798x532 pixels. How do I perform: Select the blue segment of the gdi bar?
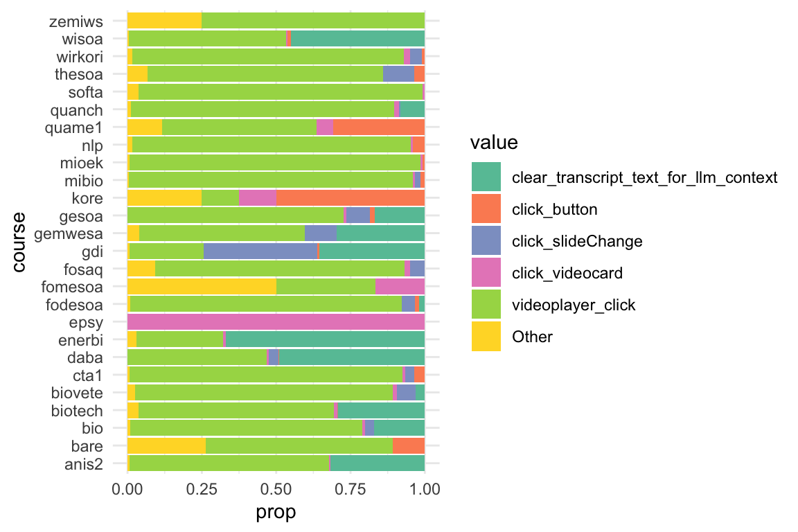260,251
